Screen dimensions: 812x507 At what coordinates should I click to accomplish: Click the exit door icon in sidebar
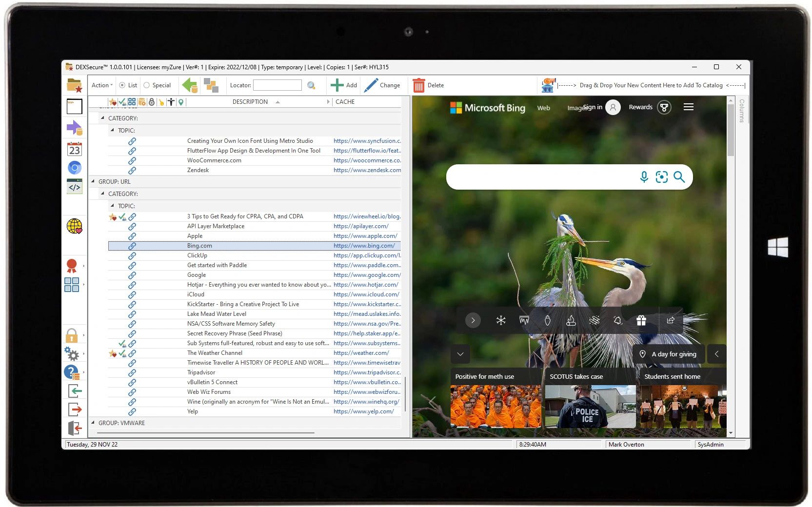pos(75,428)
